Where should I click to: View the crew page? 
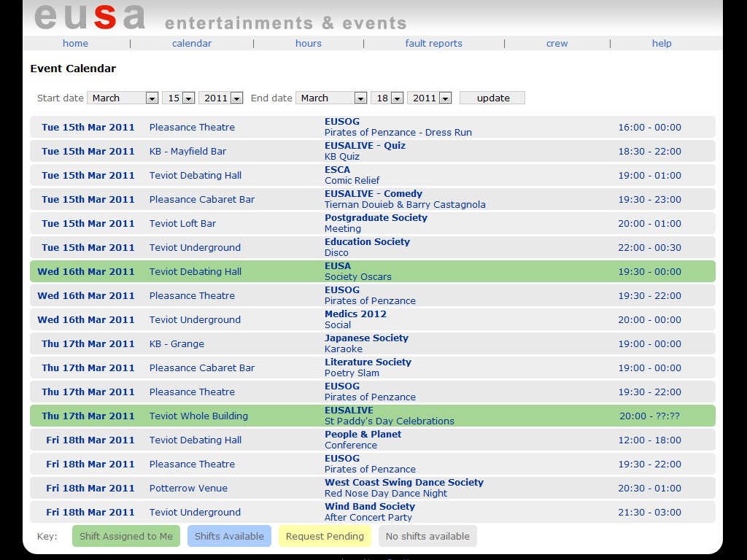[x=557, y=43]
